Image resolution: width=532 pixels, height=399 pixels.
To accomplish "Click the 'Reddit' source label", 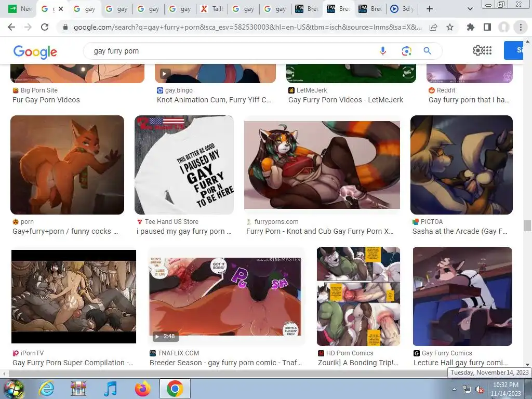I will [446, 90].
